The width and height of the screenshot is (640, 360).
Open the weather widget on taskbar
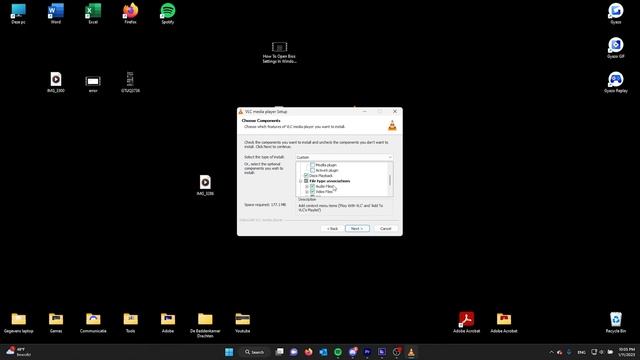tap(18, 352)
